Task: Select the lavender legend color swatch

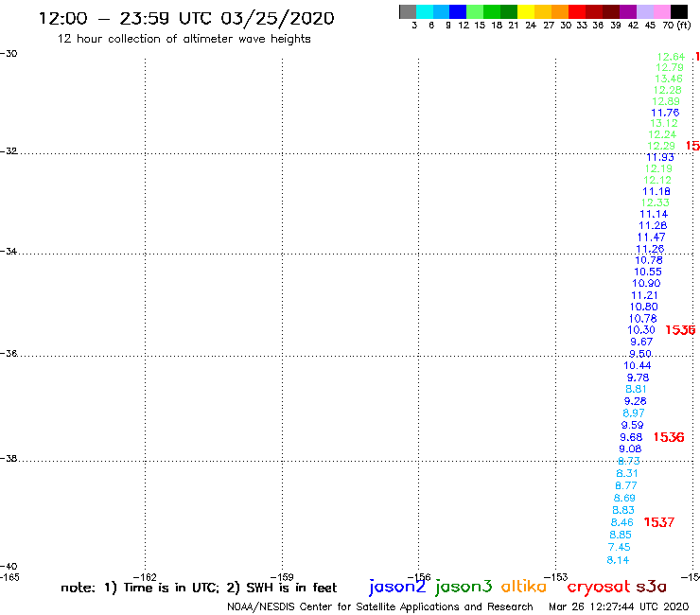Action: [x=644, y=11]
